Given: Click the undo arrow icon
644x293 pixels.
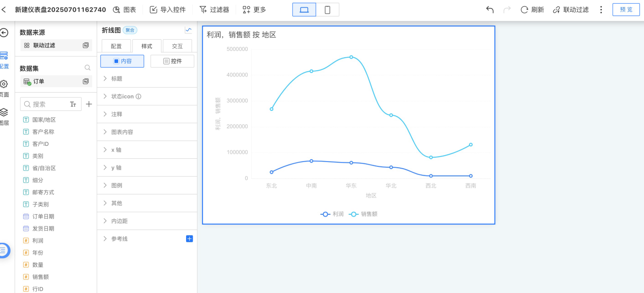Looking at the screenshot, I should 490,9.
